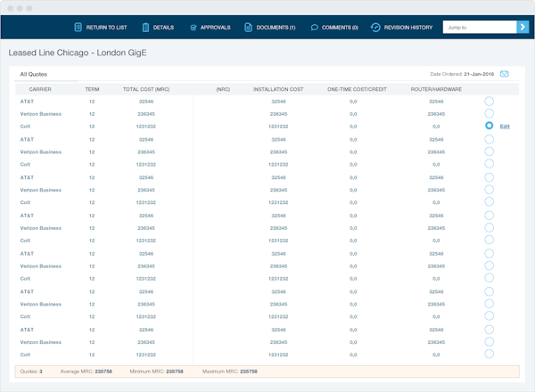Click the Approvals checkmark icon
535x392 pixels.
click(x=194, y=28)
